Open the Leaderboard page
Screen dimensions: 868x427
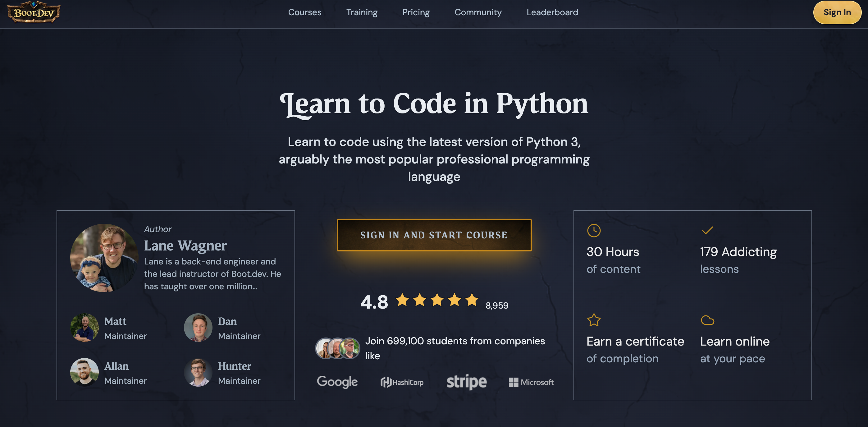(552, 12)
